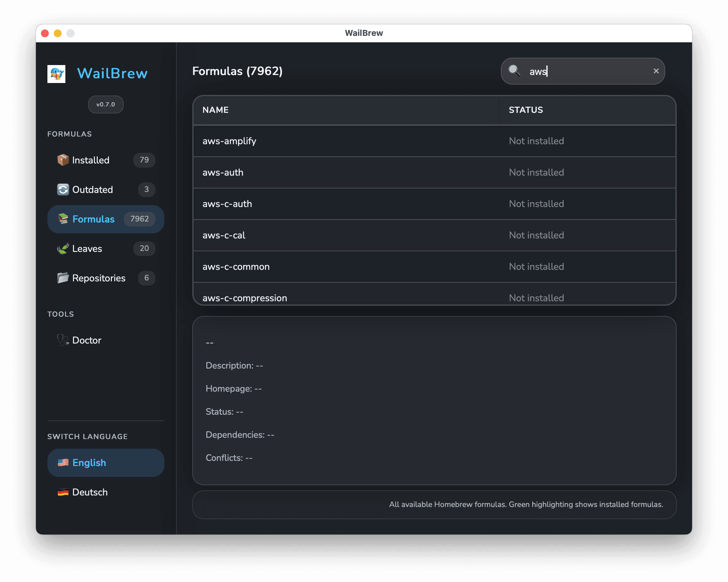Click the Outdated refresh arrows icon
Viewport: 728px width, 582px height.
coord(63,189)
